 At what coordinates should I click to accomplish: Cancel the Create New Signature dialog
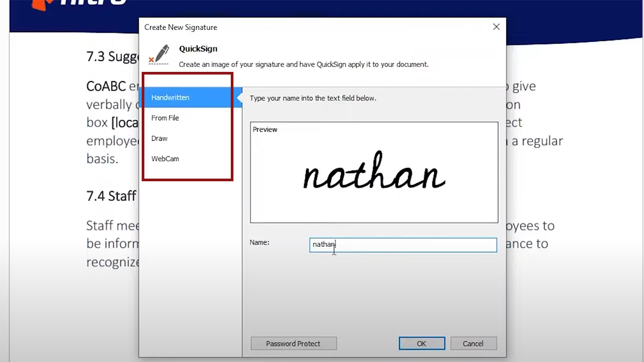(473, 344)
